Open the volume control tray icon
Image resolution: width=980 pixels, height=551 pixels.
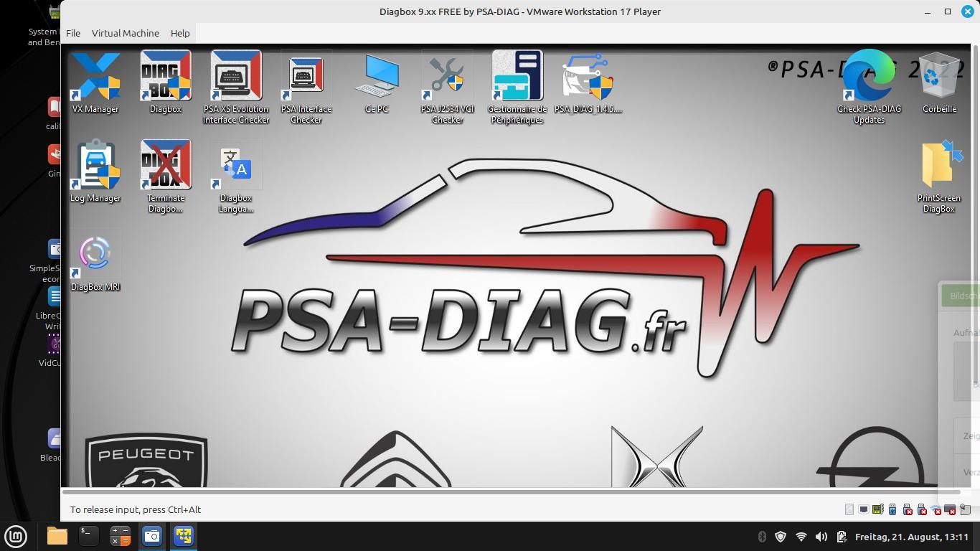[x=821, y=537]
